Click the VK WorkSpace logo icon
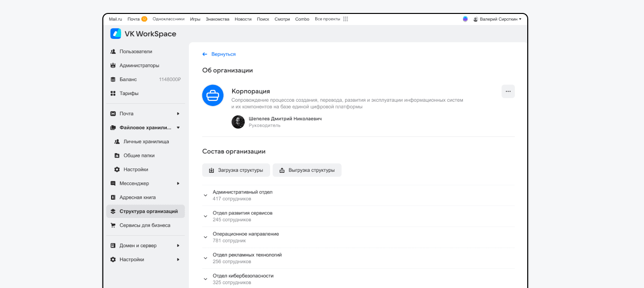 click(115, 34)
